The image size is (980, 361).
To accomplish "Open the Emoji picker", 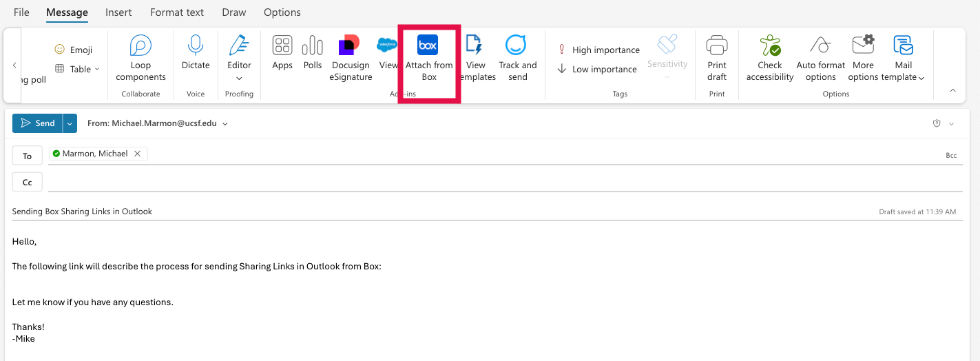I will click(x=73, y=50).
